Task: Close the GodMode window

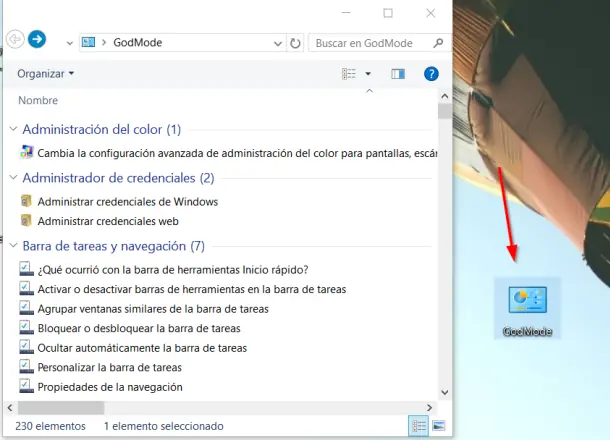Action: pos(430,13)
